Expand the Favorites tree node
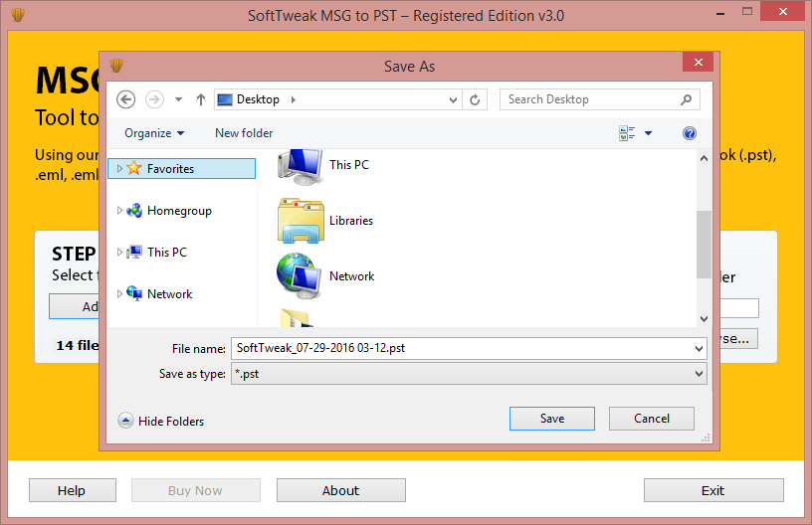The width and height of the screenshot is (812, 525). pos(119,169)
